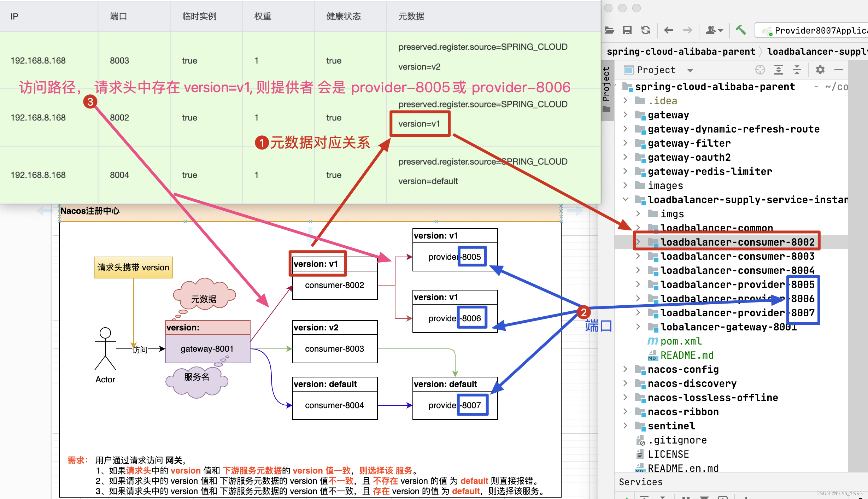Click the Reload from disk sync icon

click(646, 30)
